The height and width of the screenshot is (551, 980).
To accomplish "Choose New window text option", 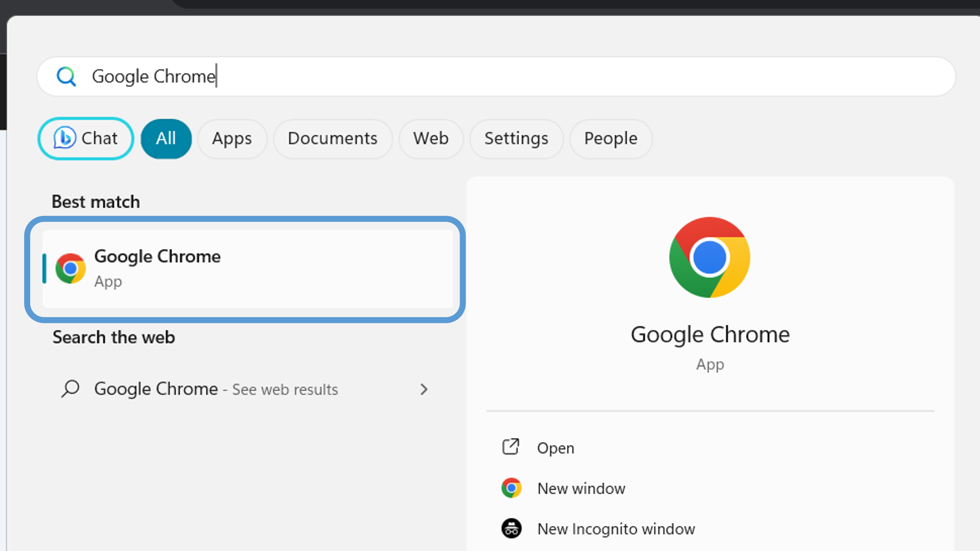I will 581,488.
